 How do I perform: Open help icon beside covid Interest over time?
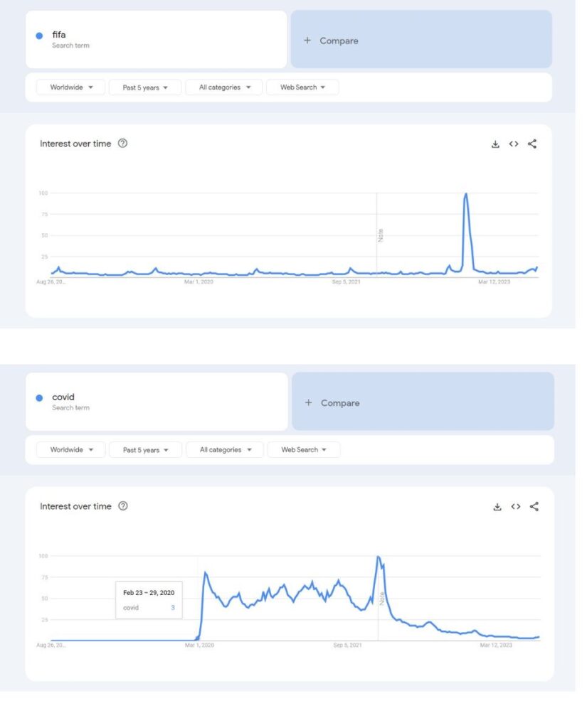[x=122, y=506]
